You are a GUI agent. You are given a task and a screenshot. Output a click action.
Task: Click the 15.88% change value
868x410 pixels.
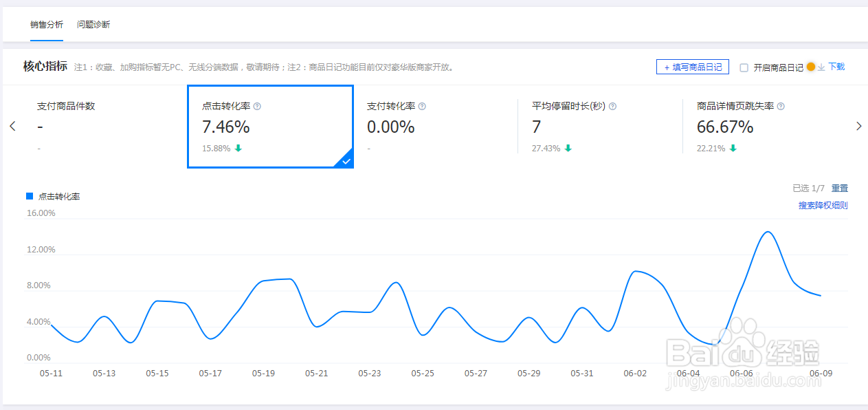pyautogui.click(x=216, y=148)
